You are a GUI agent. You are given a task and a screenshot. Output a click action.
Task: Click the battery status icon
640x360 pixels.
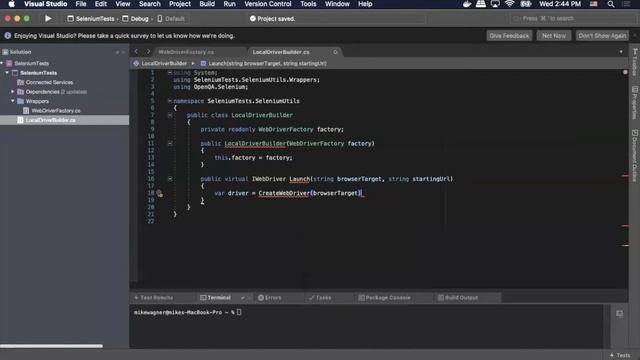click(x=526, y=4)
